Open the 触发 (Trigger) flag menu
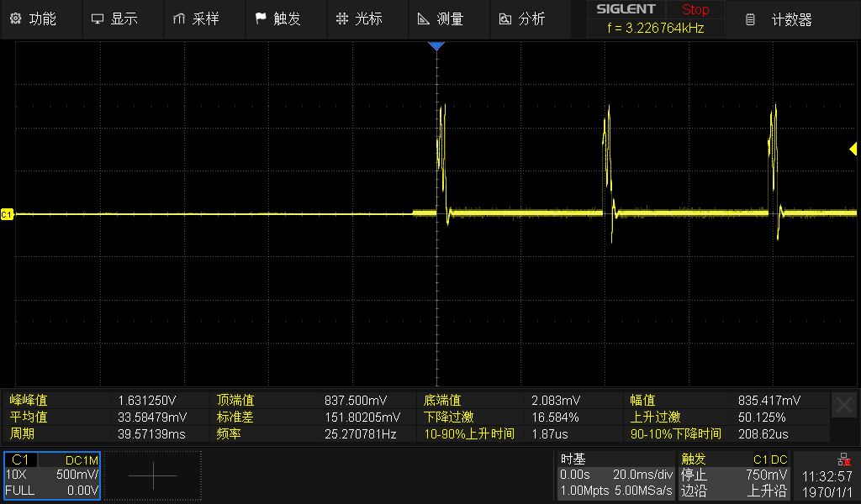 pyautogui.click(x=277, y=19)
